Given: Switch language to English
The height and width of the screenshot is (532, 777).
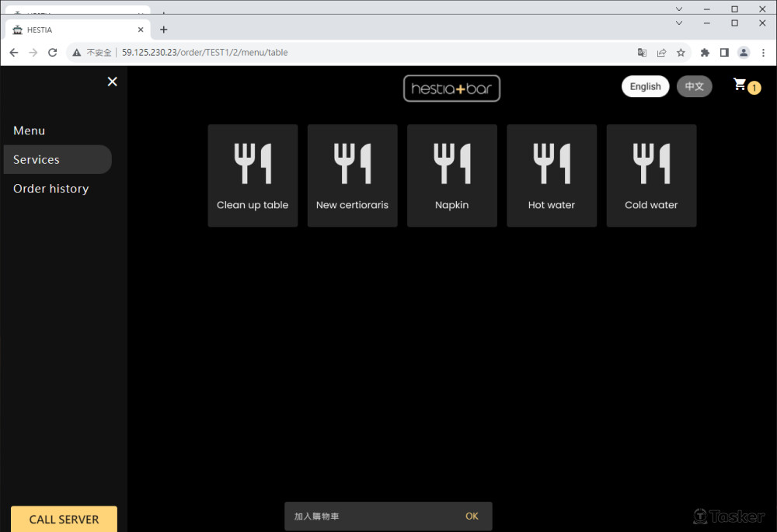Looking at the screenshot, I should pyautogui.click(x=645, y=86).
